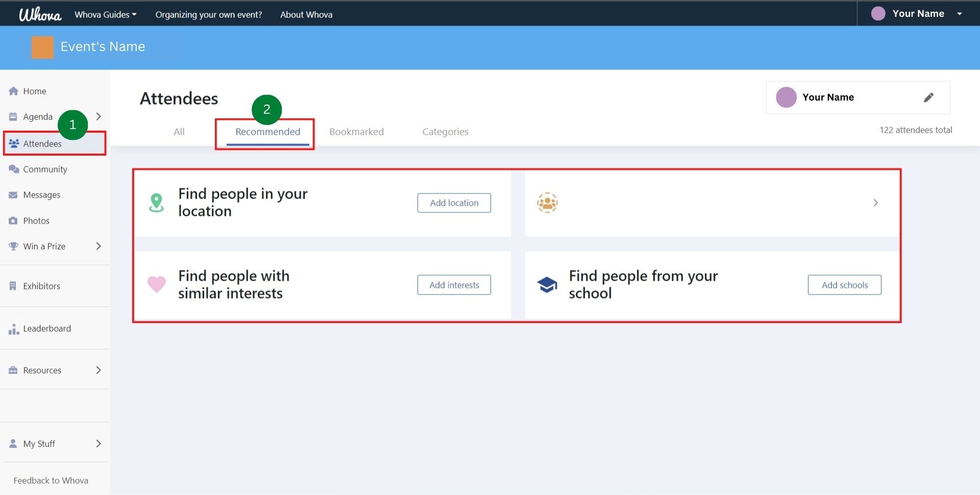
Task: Click the Messages envelope icon
Action: coord(13,195)
